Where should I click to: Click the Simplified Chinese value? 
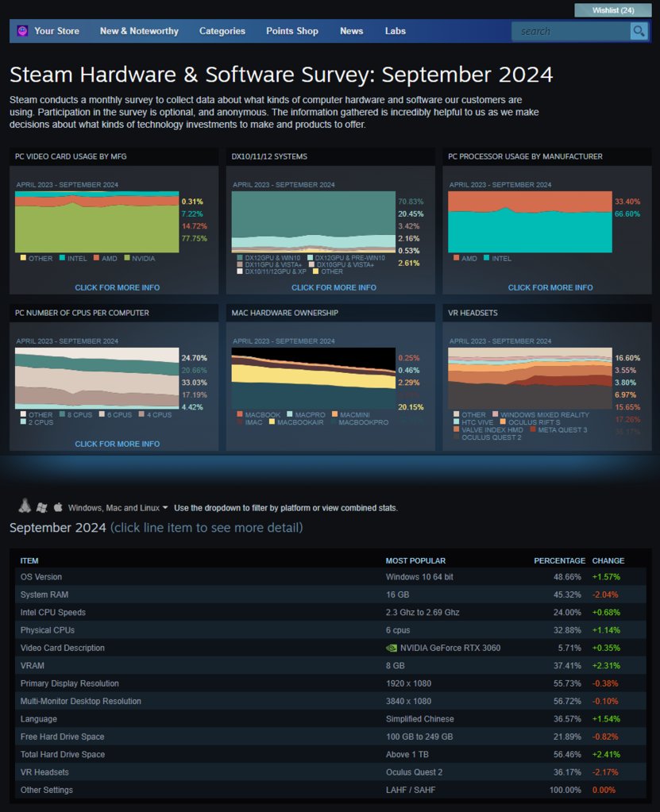click(419, 719)
